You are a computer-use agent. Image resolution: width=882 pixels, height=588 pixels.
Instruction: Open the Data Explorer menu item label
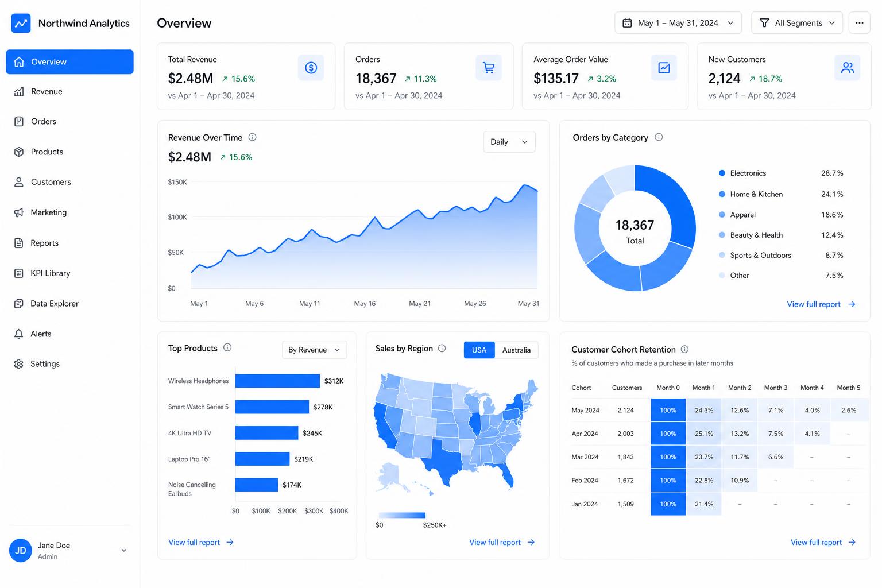55,304
